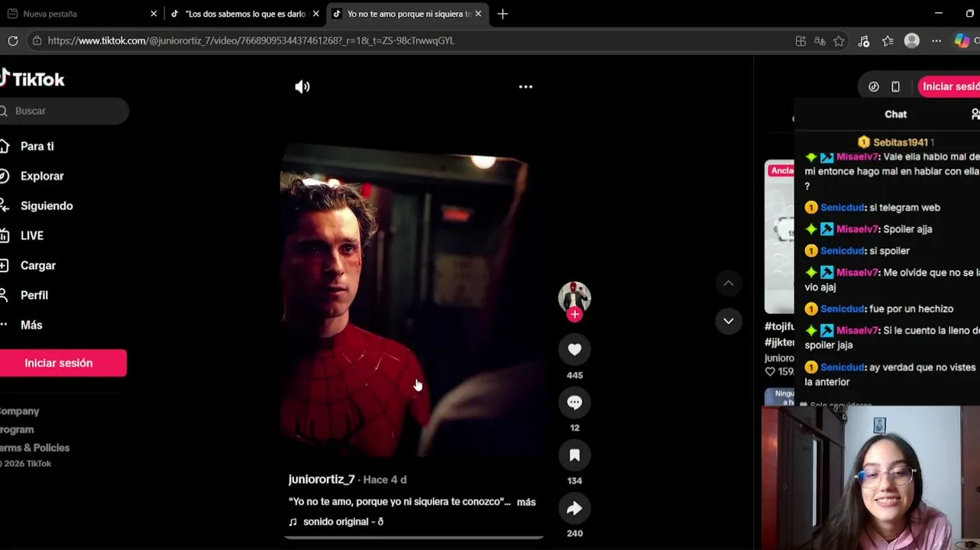Click the Sebitas1941 name atop the chat
The height and width of the screenshot is (550, 980).
[x=901, y=142]
